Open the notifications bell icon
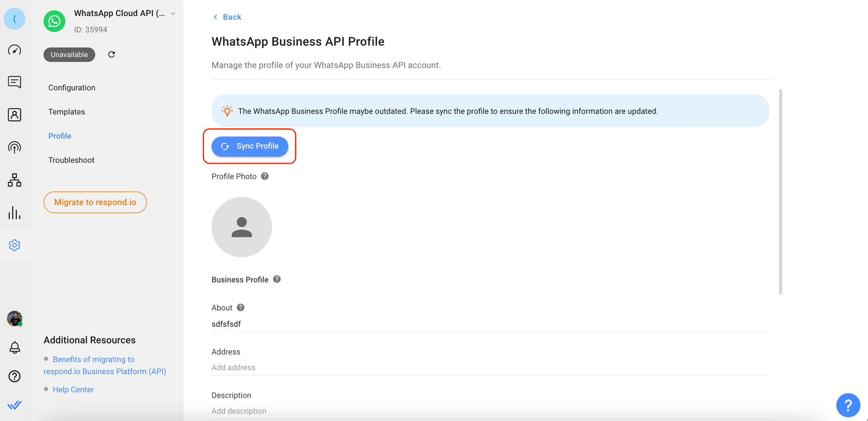 [x=14, y=347]
